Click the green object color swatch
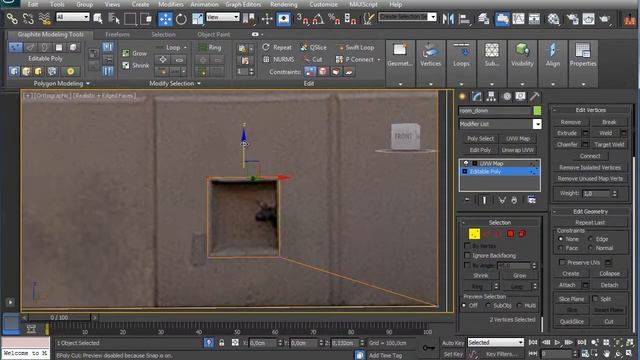This screenshot has height=360, width=640. (x=537, y=111)
